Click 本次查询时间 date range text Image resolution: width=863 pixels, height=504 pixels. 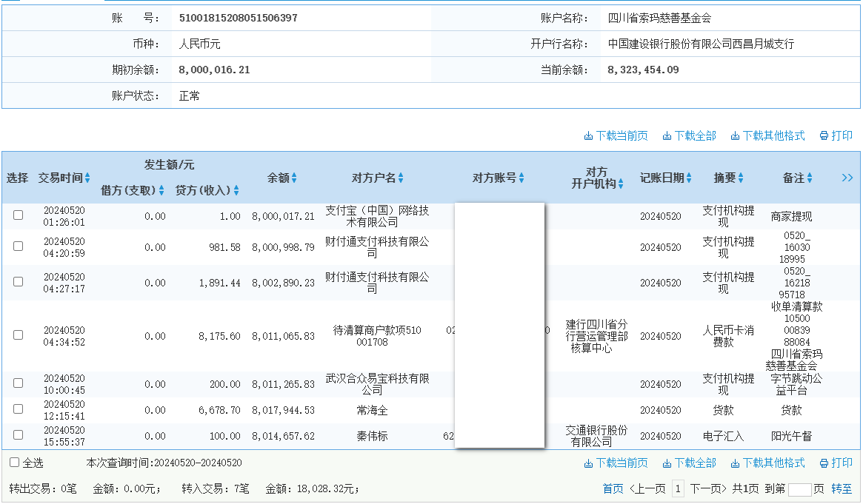click(x=164, y=463)
